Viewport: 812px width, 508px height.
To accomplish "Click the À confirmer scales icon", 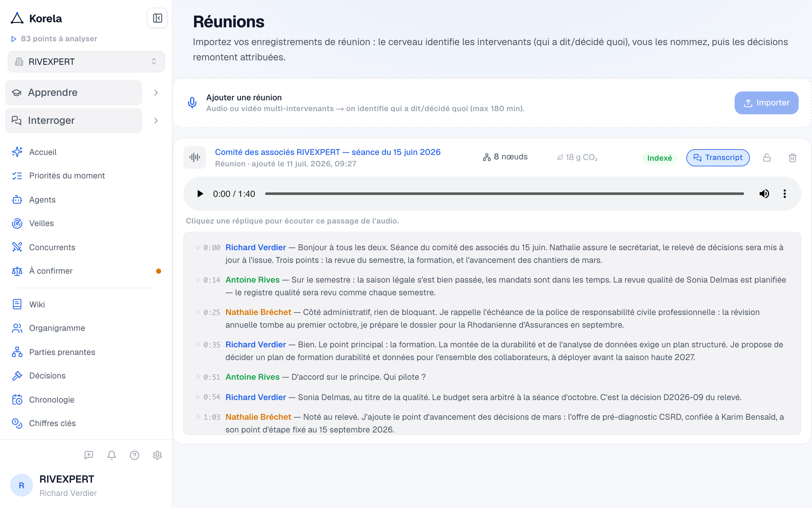I will (17, 271).
